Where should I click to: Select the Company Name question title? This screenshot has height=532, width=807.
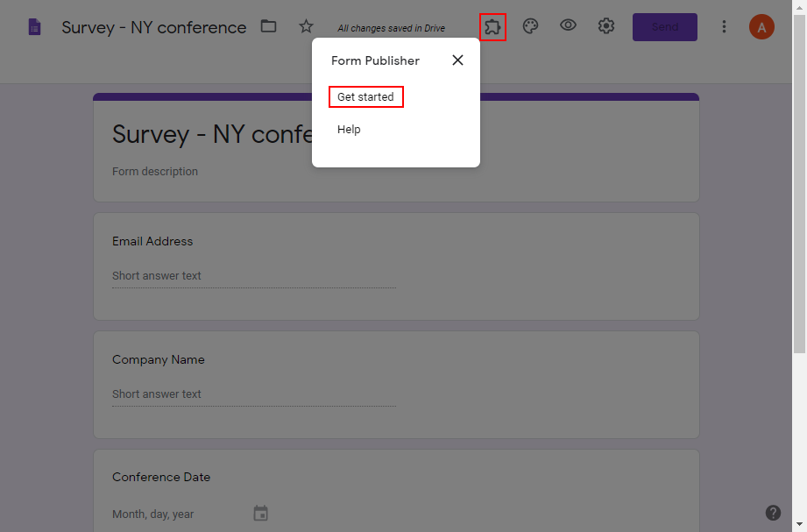(158, 359)
